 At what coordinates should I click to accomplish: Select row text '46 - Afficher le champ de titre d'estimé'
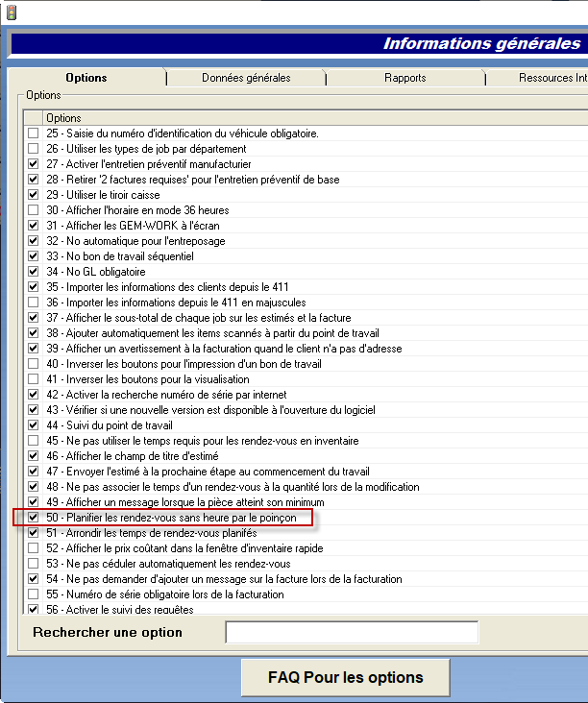(x=133, y=456)
